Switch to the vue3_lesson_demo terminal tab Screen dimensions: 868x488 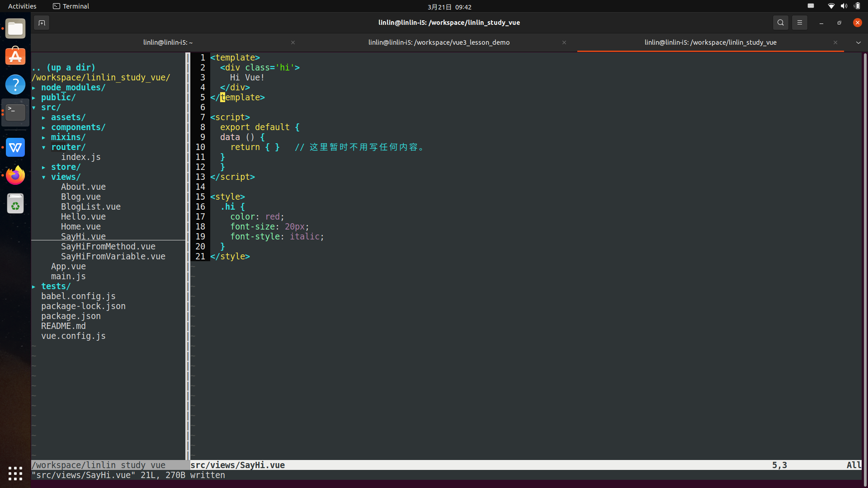click(x=439, y=42)
